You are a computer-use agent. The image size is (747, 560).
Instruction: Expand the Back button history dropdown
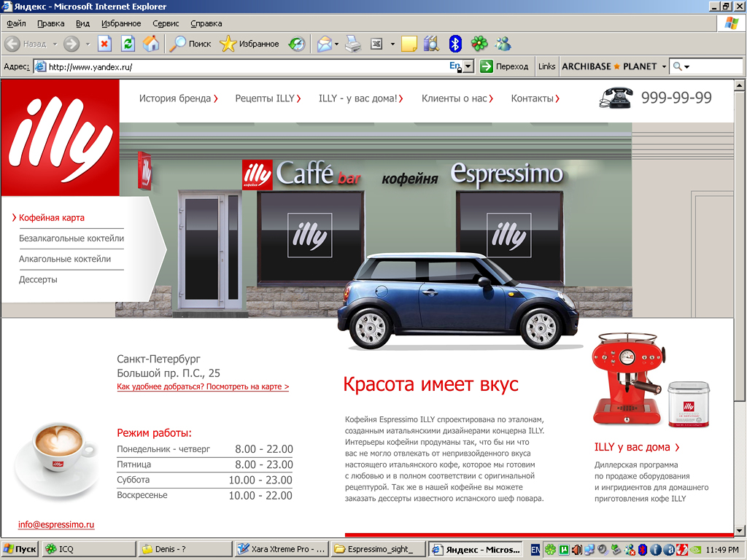click(x=54, y=44)
